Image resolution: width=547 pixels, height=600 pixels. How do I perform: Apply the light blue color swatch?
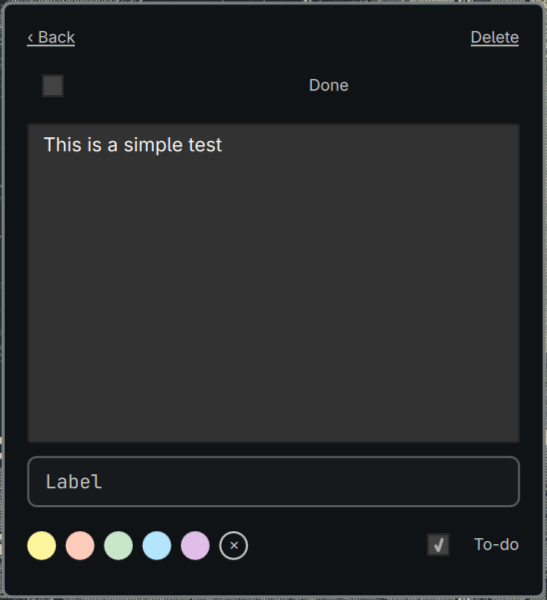(x=157, y=545)
